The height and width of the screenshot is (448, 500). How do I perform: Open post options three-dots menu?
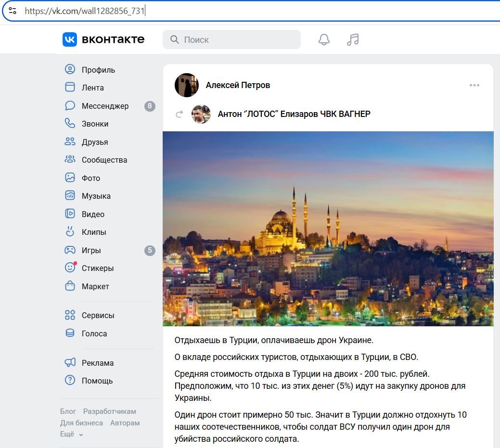coord(474,85)
